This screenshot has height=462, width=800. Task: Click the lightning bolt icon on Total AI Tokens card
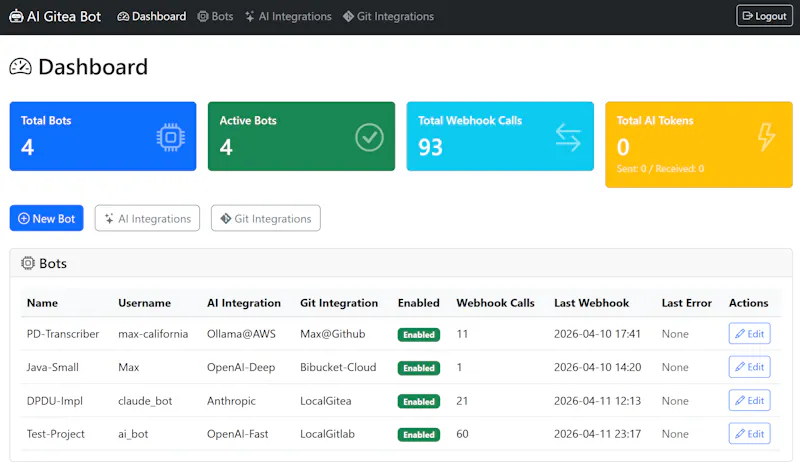tap(766, 137)
